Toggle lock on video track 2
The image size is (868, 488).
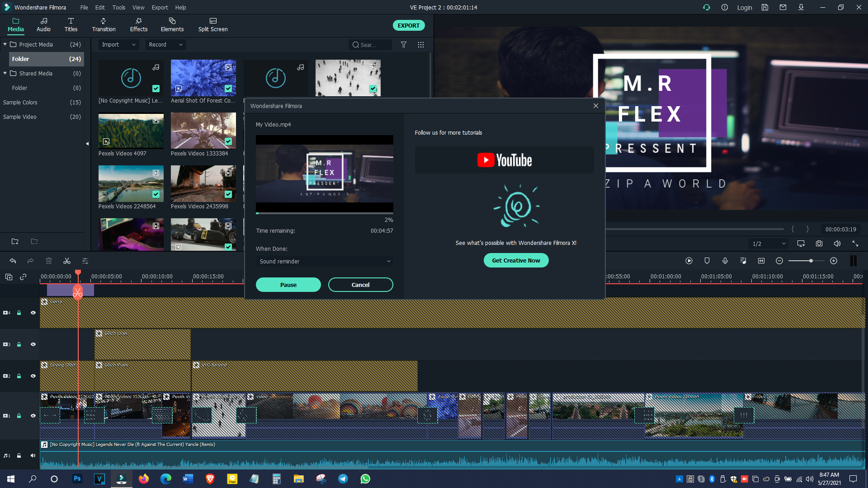(x=19, y=376)
